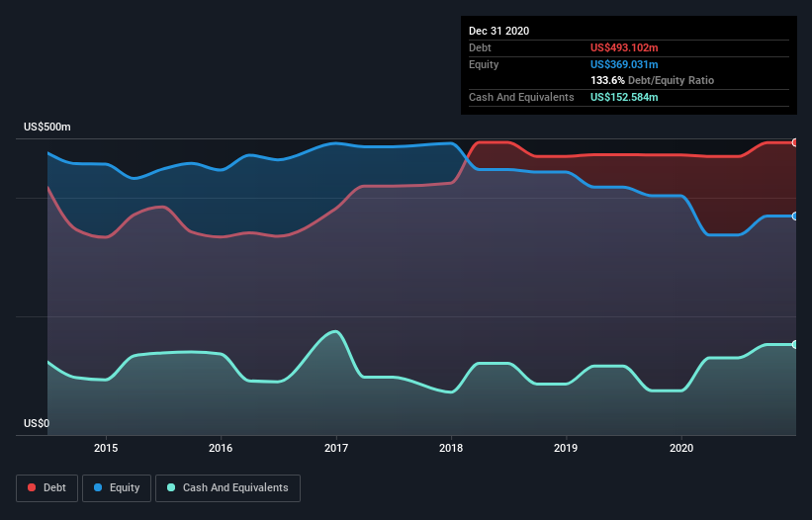Toggle Cash And Equivalents legend button

[227, 488]
